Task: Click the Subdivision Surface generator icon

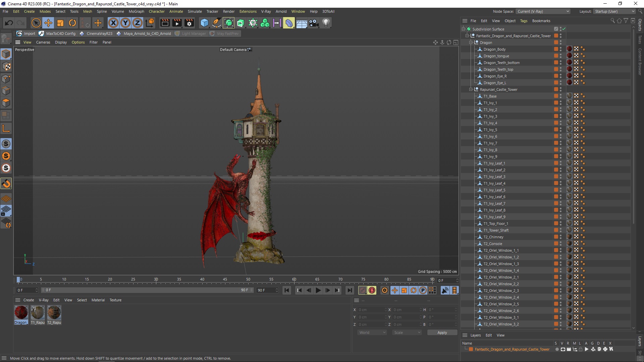Action: tap(229, 23)
